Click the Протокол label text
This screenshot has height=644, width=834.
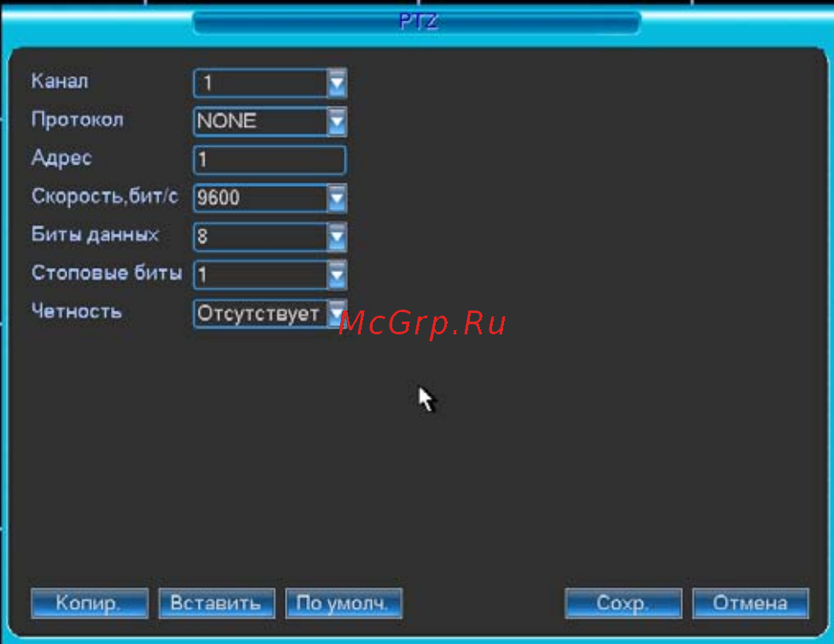tap(77, 119)
